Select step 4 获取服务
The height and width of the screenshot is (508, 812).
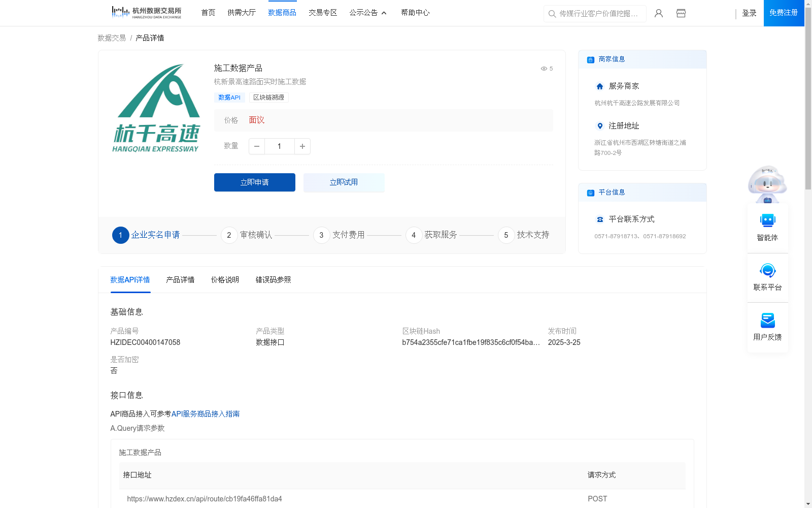tap(431, 235)
